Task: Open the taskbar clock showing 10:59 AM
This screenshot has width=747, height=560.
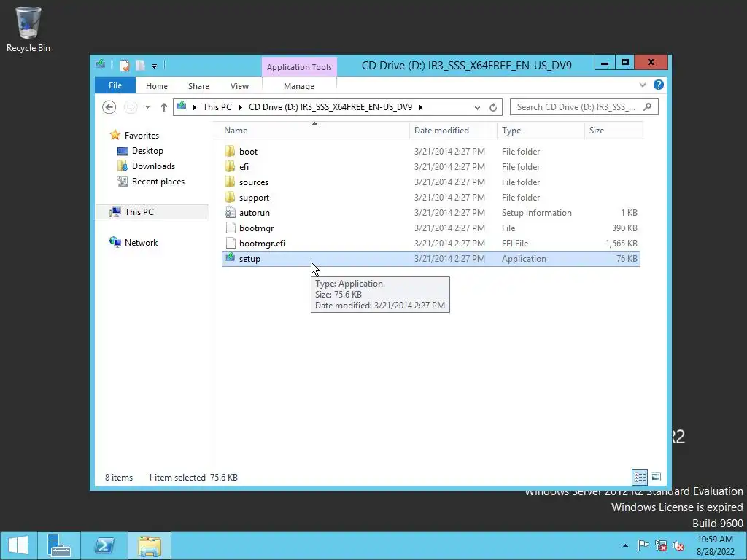Action: pyautogui.click(x=715, y=545)
